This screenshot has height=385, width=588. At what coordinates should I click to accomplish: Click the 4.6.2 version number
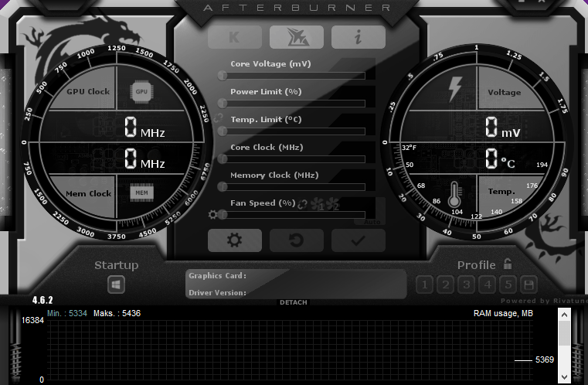(x=42, y=300)
